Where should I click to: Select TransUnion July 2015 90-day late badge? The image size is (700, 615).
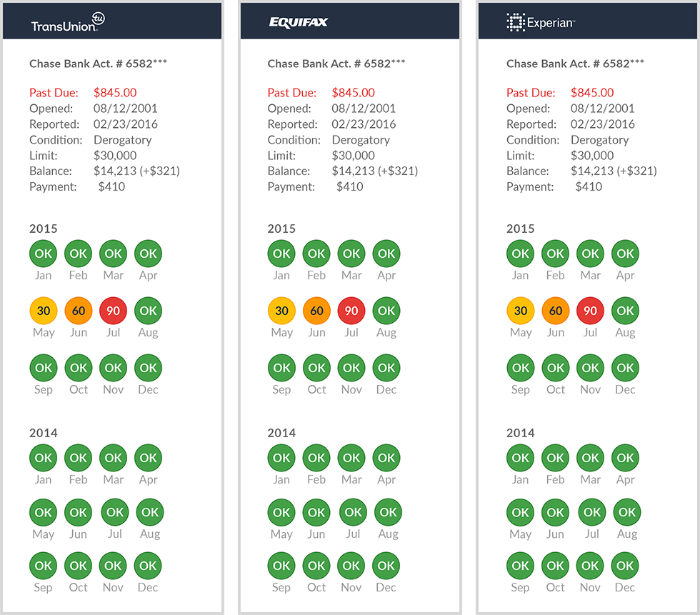(x=113, y=311)
